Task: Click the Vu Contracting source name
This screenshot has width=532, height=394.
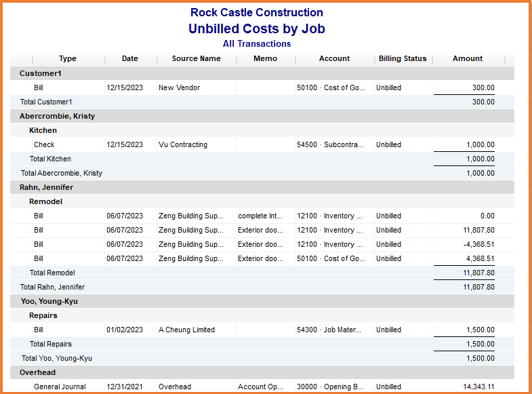Action: click(x=183, y=144)
